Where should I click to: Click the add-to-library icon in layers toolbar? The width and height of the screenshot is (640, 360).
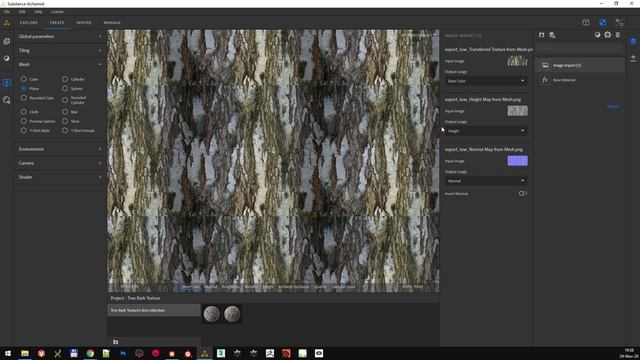[552, 35]
